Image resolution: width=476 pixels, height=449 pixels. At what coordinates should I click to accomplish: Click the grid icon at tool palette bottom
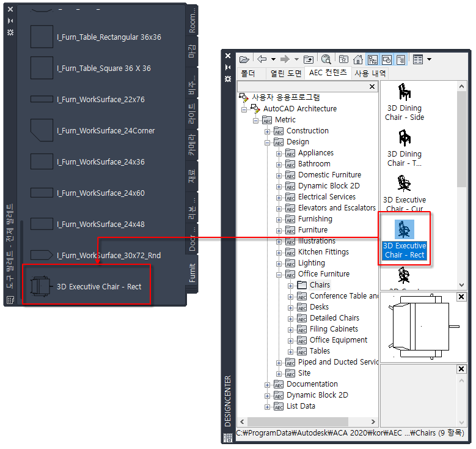10,300
